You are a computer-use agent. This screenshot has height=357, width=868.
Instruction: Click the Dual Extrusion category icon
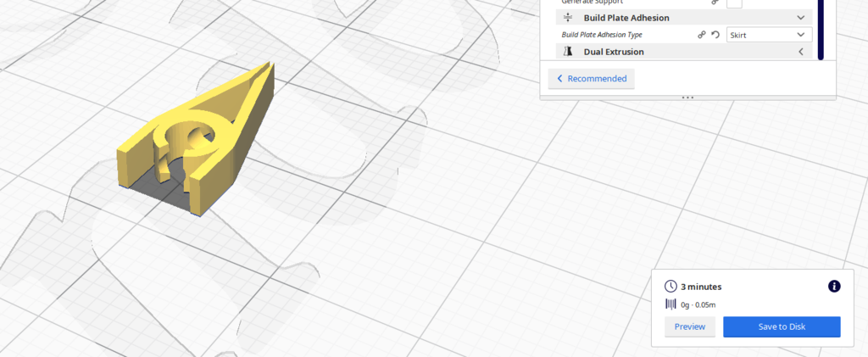tap(568, 52)
